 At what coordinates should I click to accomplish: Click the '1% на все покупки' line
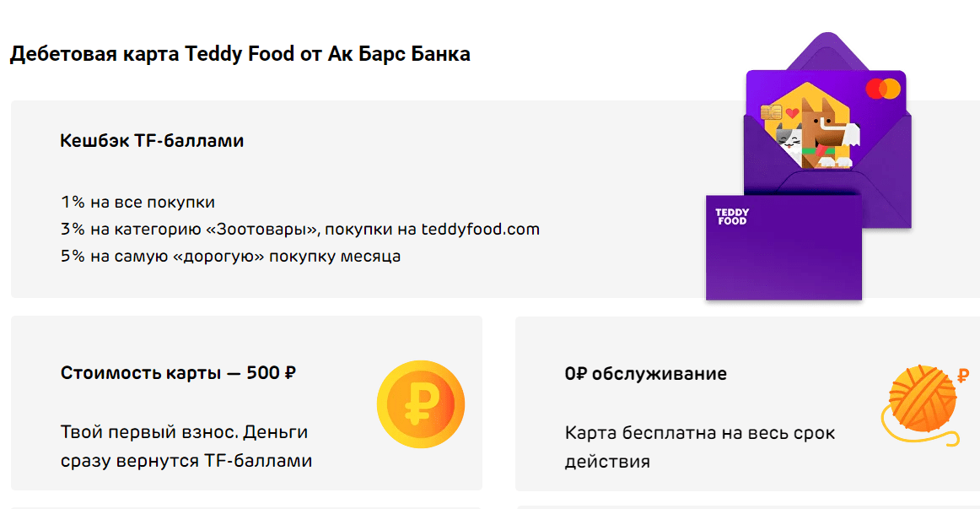pos(137,203)
